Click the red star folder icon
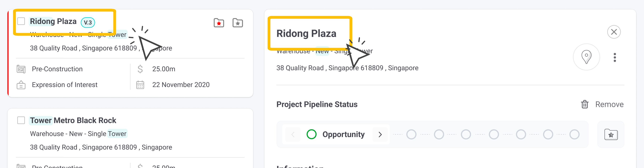 (x=219, y=23)
